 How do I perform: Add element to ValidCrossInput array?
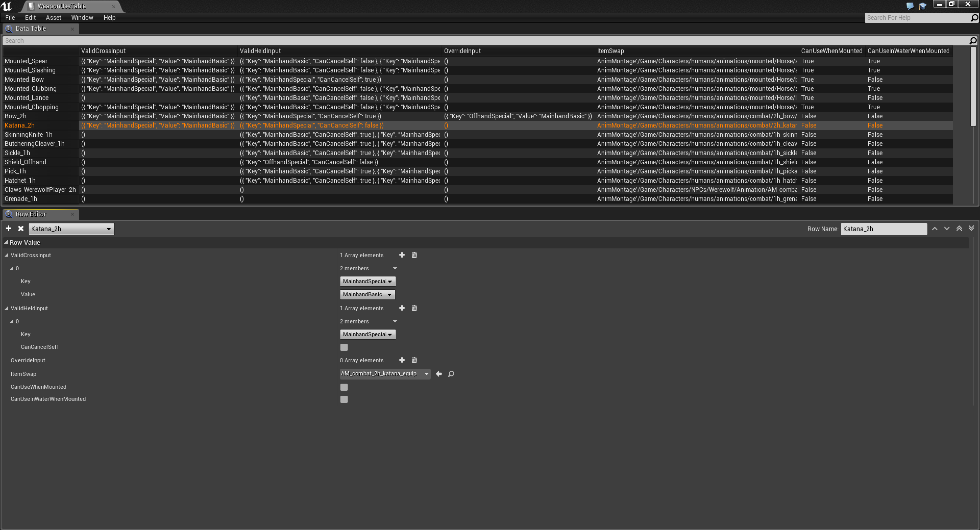click(x=402, y=255)
